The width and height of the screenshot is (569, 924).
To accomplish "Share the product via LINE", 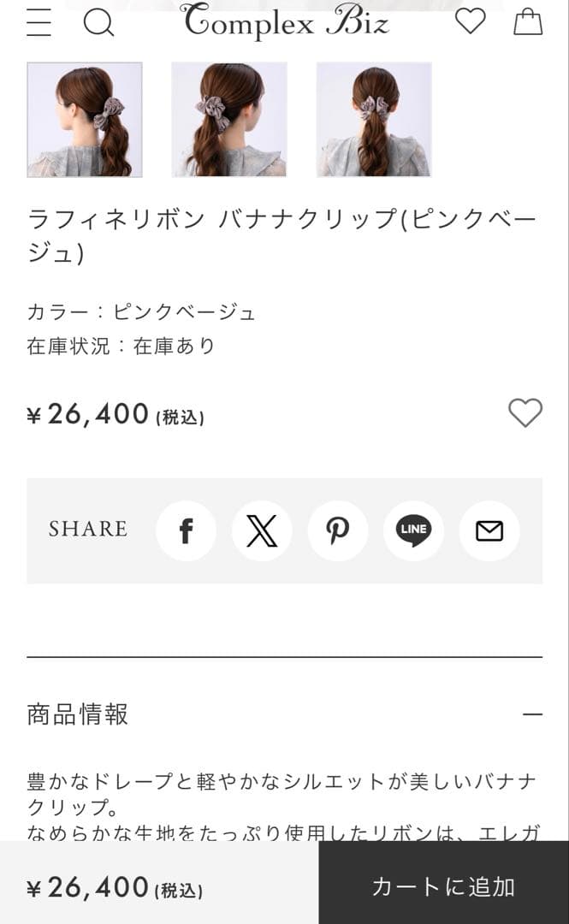I will point(413,530).
